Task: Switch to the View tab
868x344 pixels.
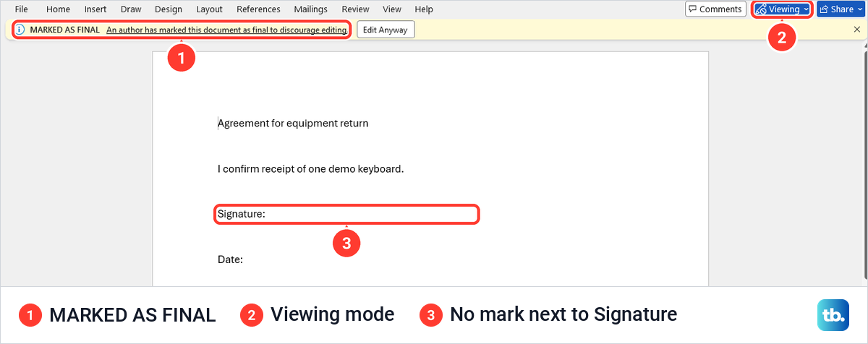Action: 392,9
